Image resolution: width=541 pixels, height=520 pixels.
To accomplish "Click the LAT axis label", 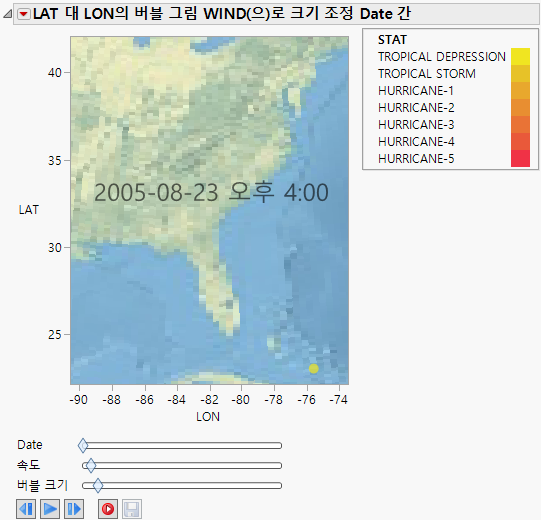I will (x=29, y=210).
